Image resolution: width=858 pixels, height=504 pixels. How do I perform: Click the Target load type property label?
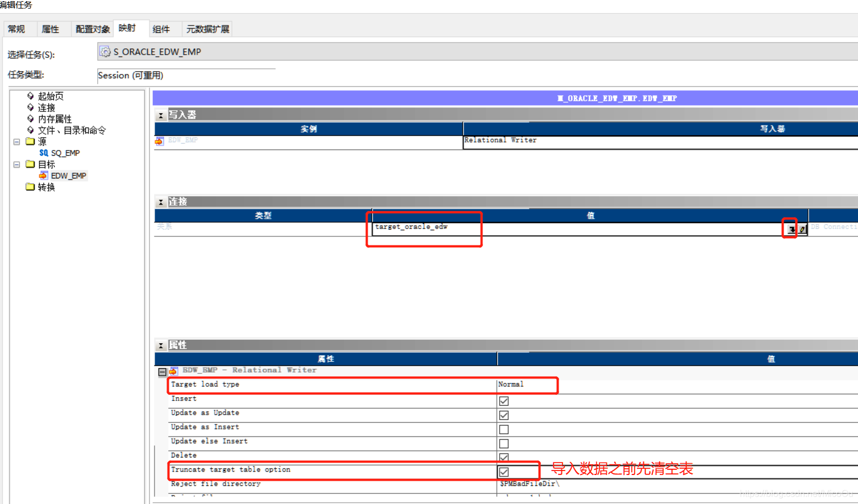205,385
